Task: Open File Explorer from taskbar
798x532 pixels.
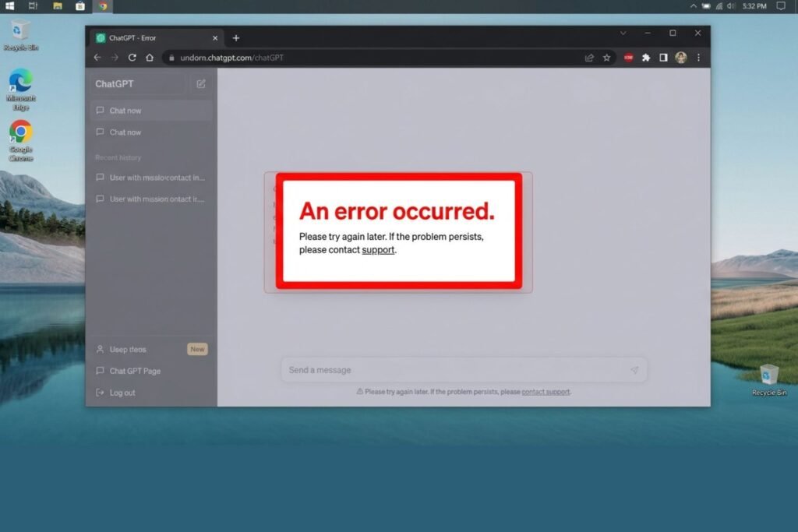Action: (58, 6)
